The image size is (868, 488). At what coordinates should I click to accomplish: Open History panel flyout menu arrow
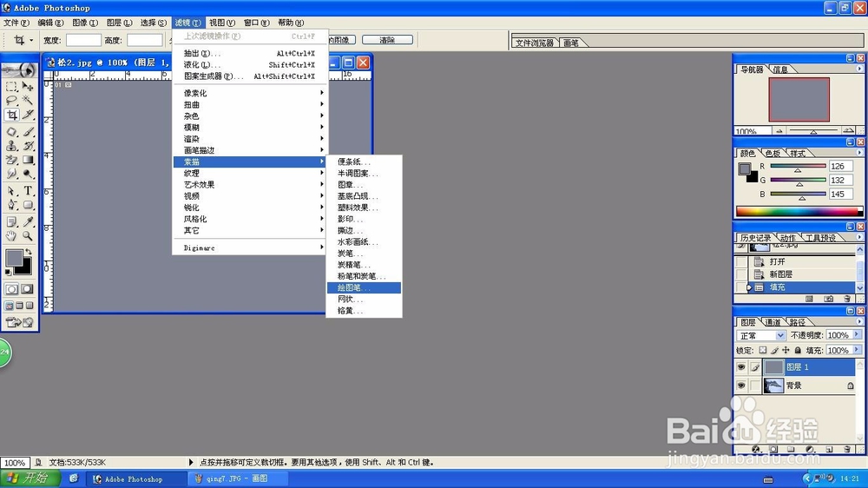click(x=859, y=237)
